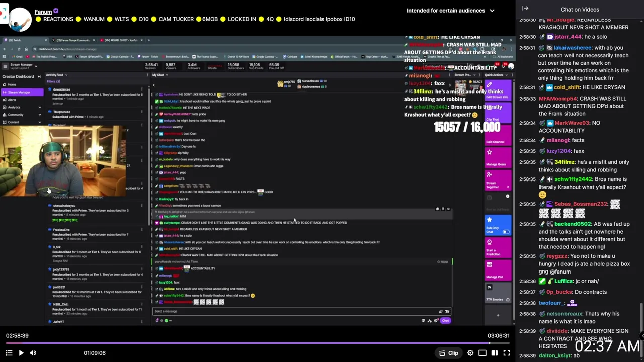Reload the dashboard page
Viewport: 644px width, 362px height.
tap(19, 49)
